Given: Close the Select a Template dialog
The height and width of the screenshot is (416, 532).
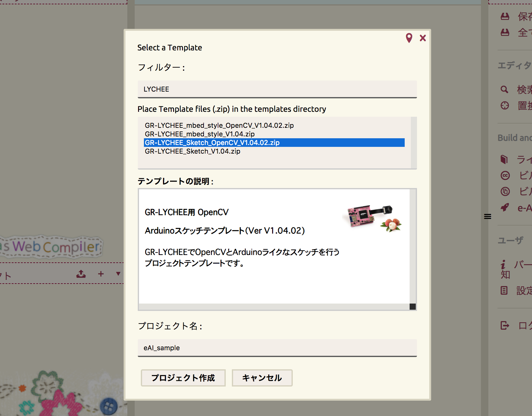Looking at the screenshot, I should (423, 38).
